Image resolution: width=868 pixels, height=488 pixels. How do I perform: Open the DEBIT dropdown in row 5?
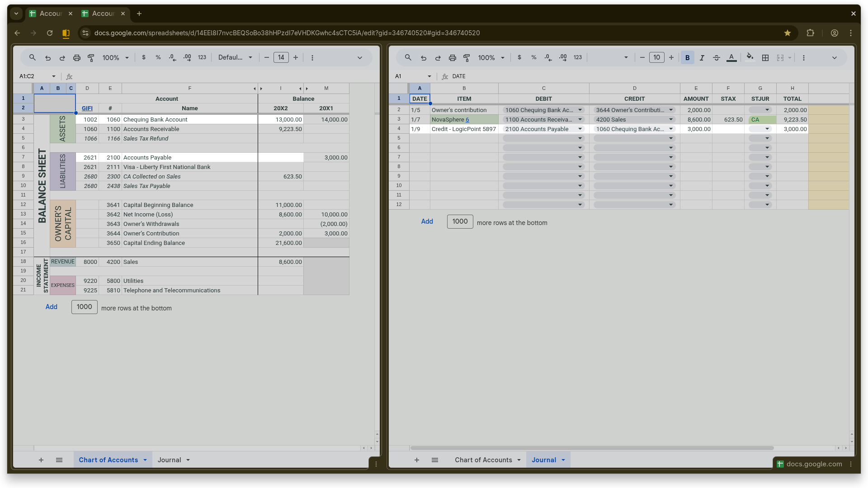579,138
